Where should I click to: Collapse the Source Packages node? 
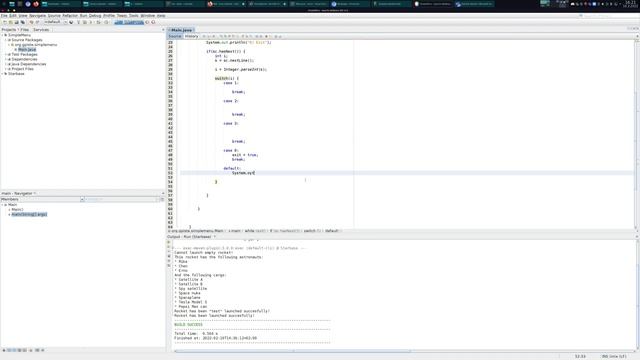pos(6,40)
